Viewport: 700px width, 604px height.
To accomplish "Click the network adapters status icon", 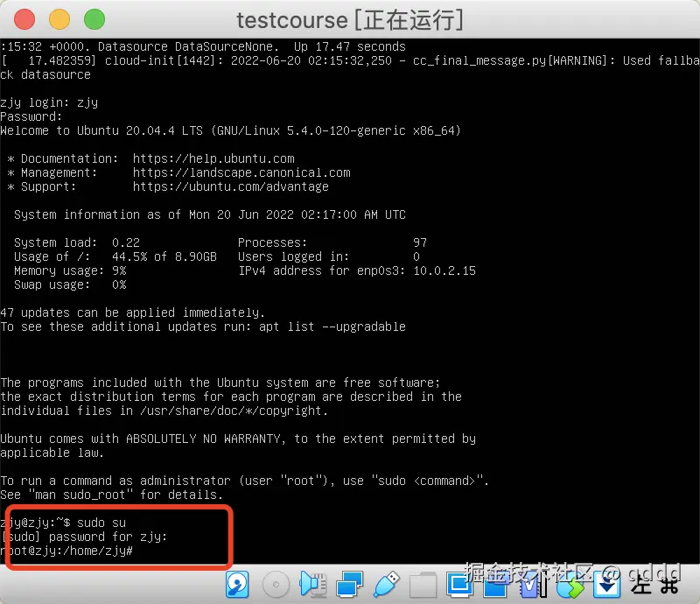I will pos(349,585).
